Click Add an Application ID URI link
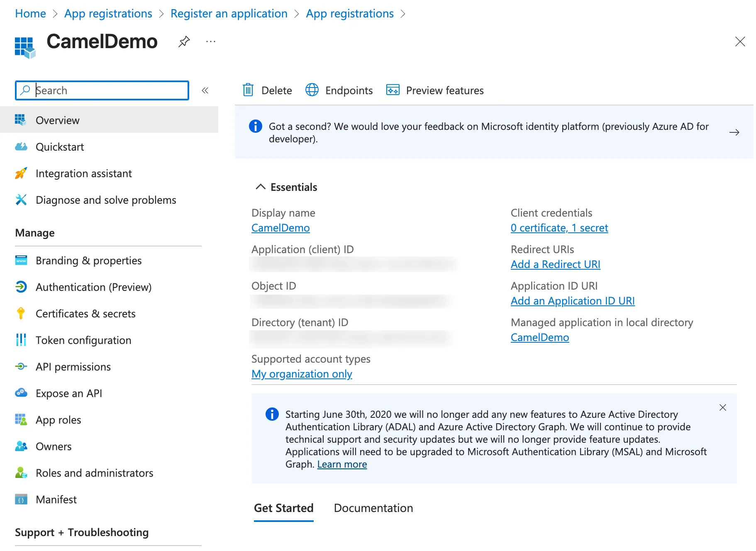756x551 pixels. tap(573, 301)
